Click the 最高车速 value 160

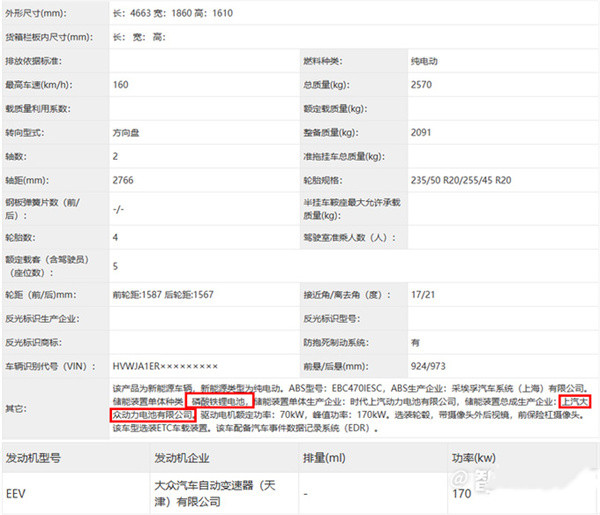coord(121,85)
